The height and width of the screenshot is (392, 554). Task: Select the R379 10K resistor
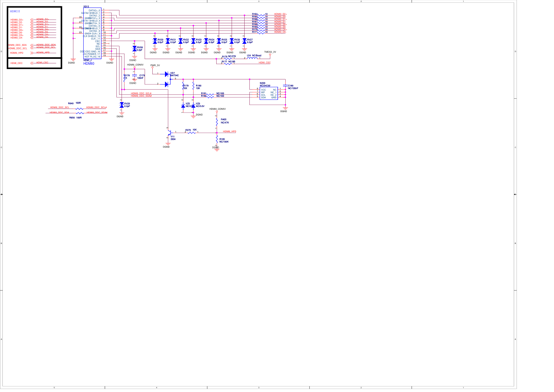[191, 132]
